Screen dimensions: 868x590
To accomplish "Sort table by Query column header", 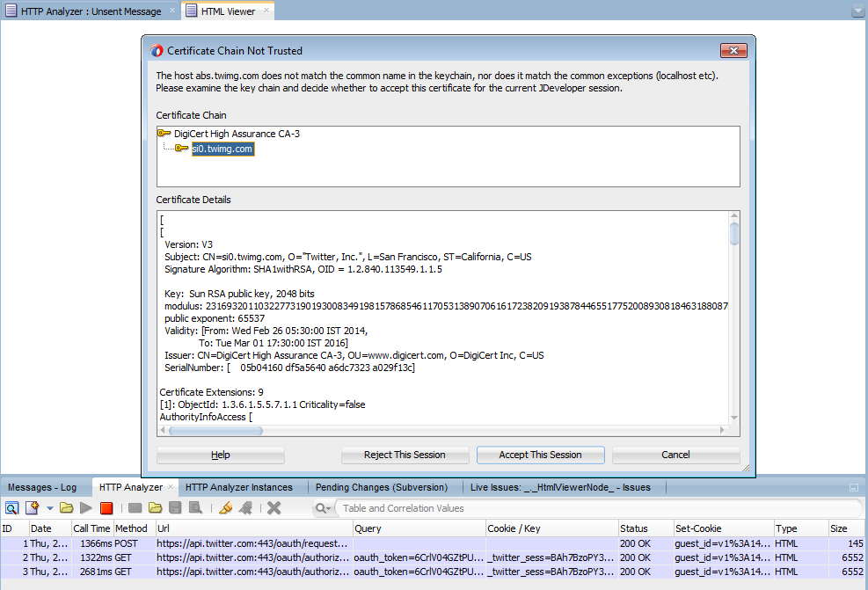I will click(x=419, y=528).
